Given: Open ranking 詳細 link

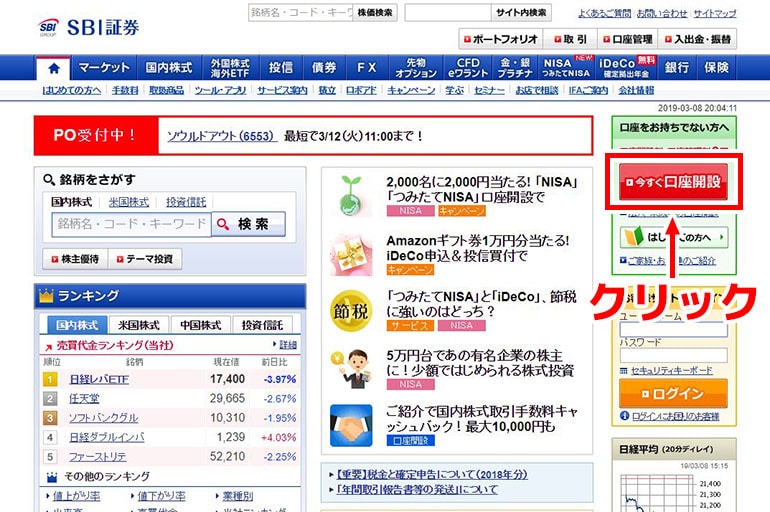Looking at the screenshot, I should (x=288, y=345).
